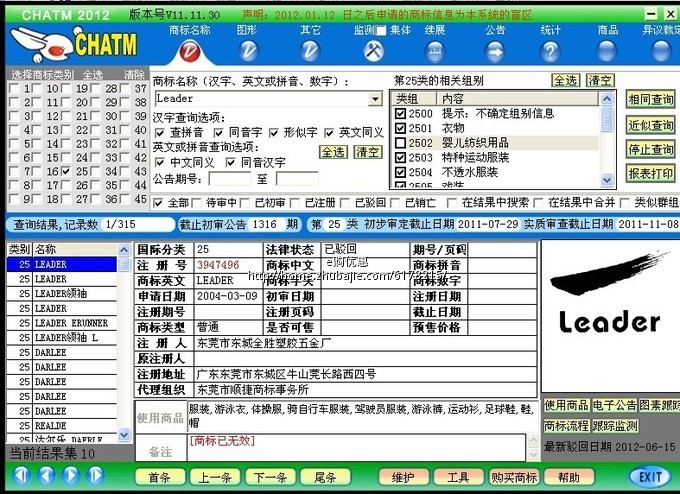Toggle 形似字 checkbox
This screenshot has height=494, width=680.
coord(273,132)
